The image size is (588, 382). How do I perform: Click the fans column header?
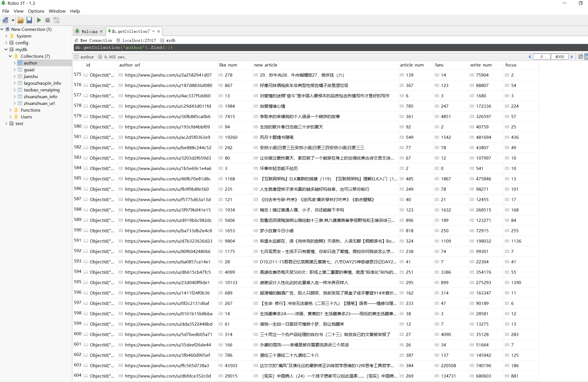coord(451,65)
